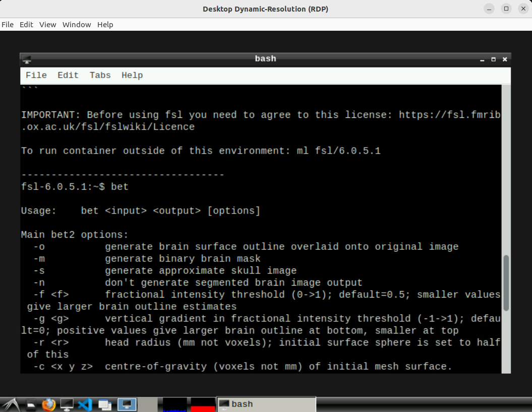
Task: Click the bash taskbar window button
Action: pyautogui.click(x=266, y=404)
